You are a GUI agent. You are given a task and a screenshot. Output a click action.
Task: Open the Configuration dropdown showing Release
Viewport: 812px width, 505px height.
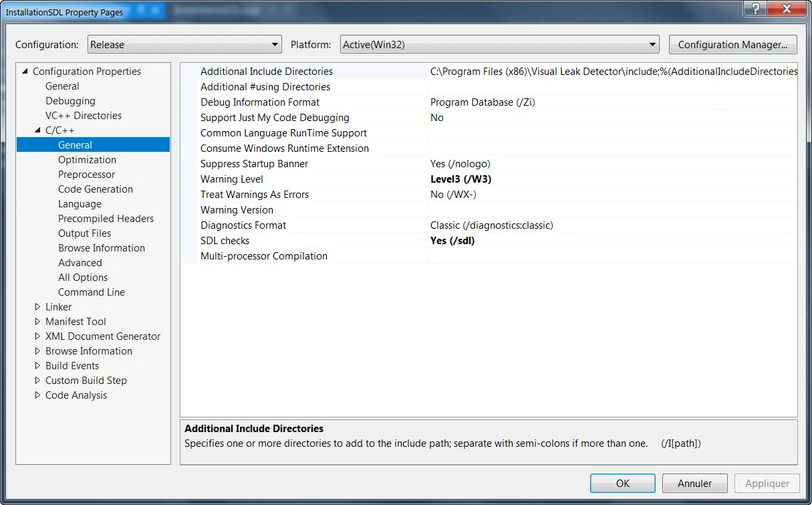click(184, 45)
